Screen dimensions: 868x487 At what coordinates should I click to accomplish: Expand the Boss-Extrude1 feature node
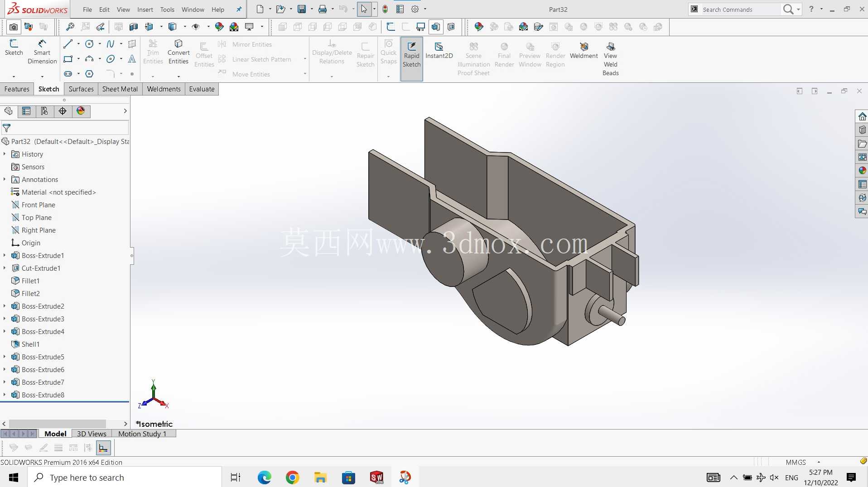pyautogui.click(x=5, y=255)
